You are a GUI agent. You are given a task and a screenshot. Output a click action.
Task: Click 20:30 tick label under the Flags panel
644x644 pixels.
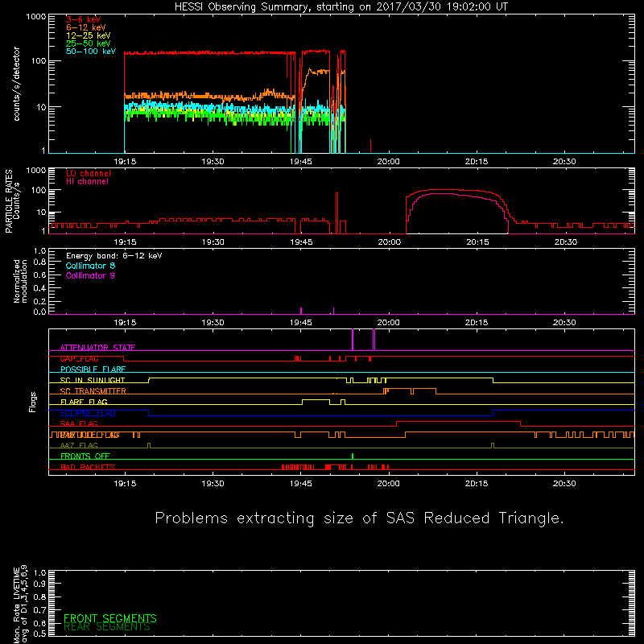[564, 484]
